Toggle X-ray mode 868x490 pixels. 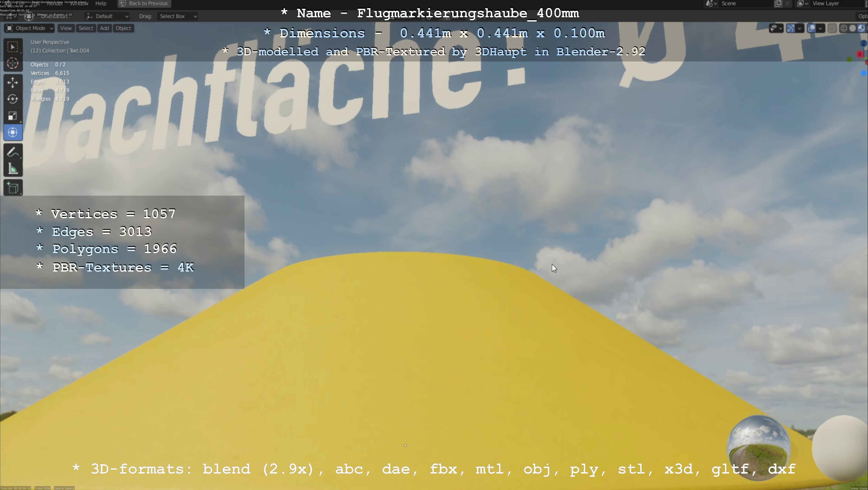coord(832,28)
